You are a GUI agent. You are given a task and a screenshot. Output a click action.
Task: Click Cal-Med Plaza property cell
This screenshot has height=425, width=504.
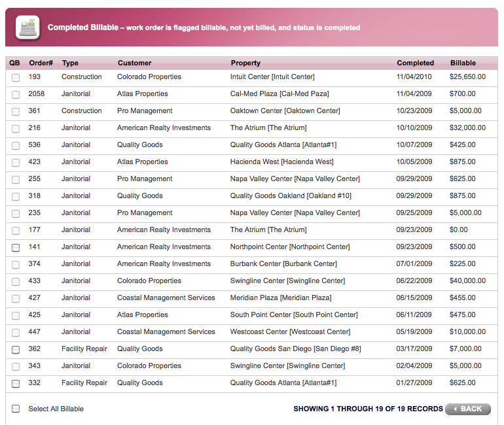(x=279, y=93)
